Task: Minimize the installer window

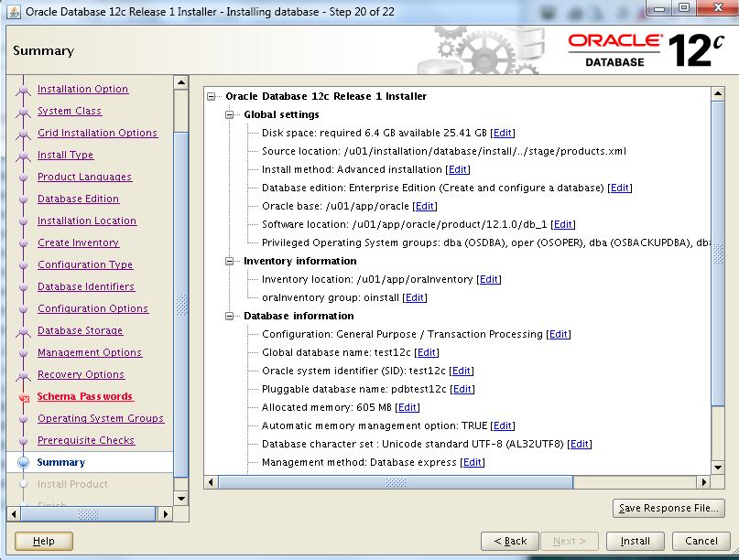Action: coord(660,7)
